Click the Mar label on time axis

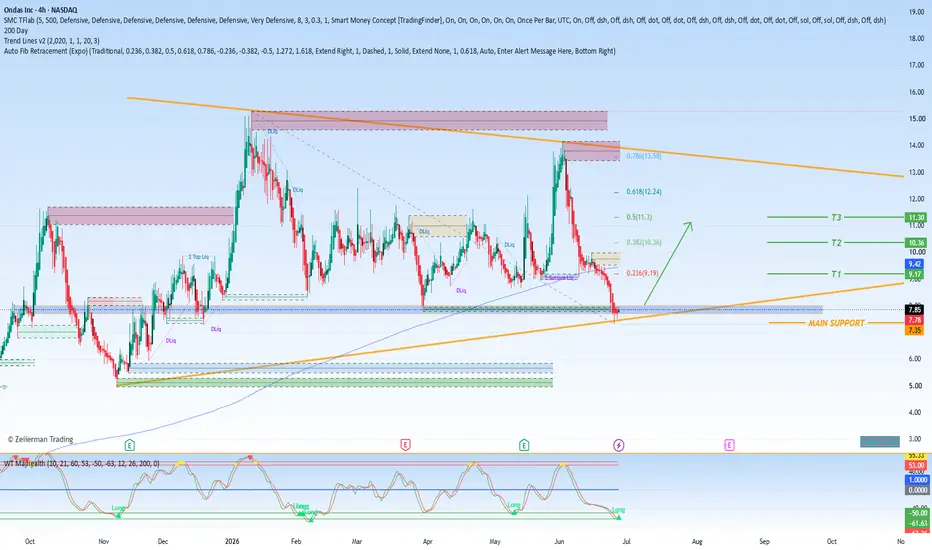click(357, 542)
